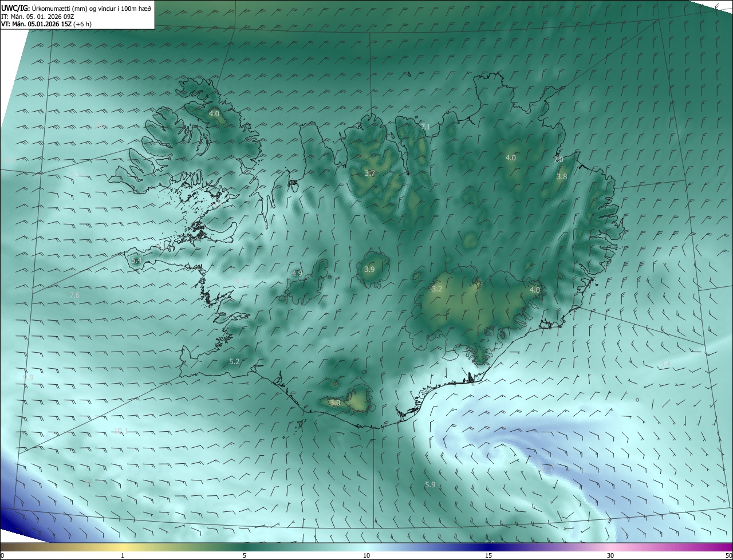733x560 pixels.
Task: Click the 7.6 value label over the ocean
Action: (74, 295)
